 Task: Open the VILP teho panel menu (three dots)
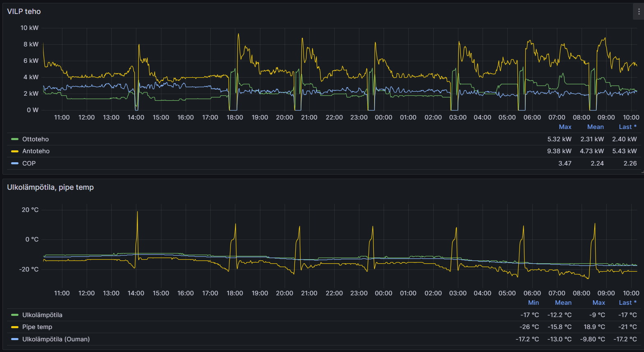pyautogui.click(x=638, y=12)
